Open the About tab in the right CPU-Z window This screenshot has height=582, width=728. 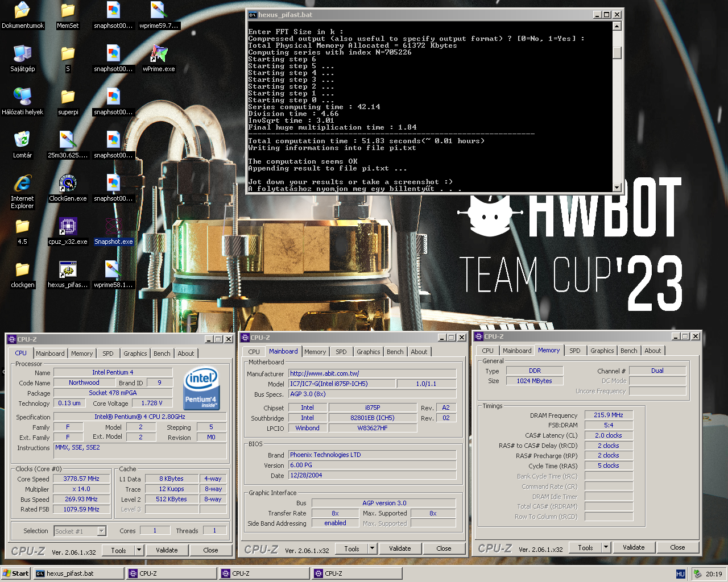pyautogui.click(x=653, y=351)
